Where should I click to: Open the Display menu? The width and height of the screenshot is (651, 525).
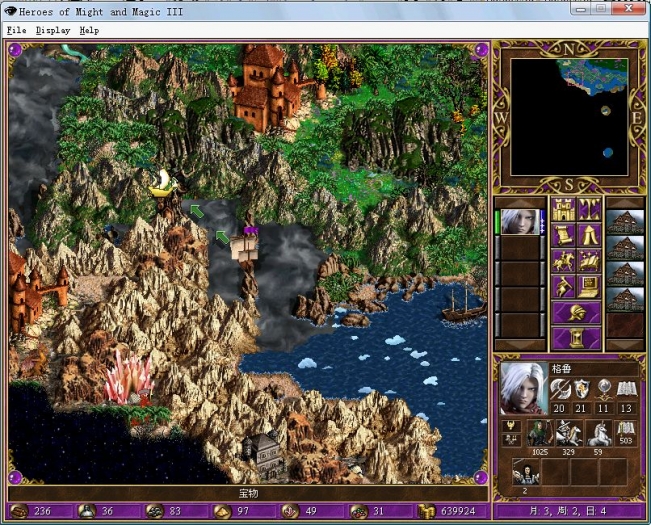[53, 30]
